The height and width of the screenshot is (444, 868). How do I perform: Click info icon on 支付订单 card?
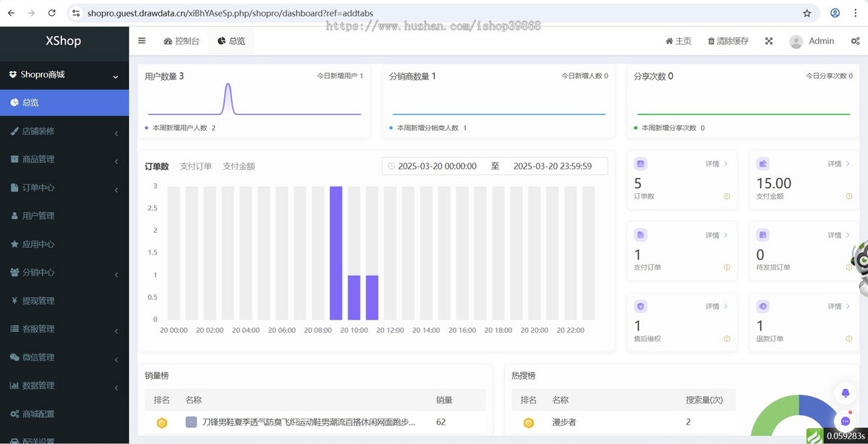coord(727,268)
